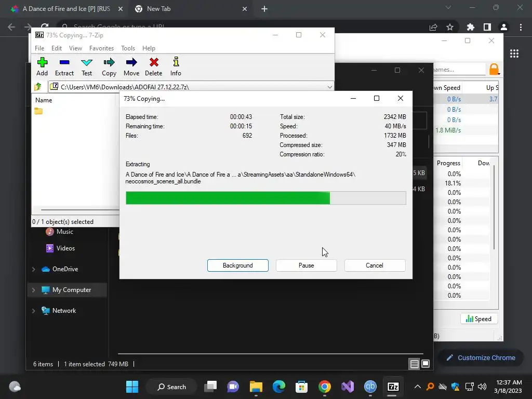Open the 7-Zip View menu

pyautogui.click(x=75, y=48)
